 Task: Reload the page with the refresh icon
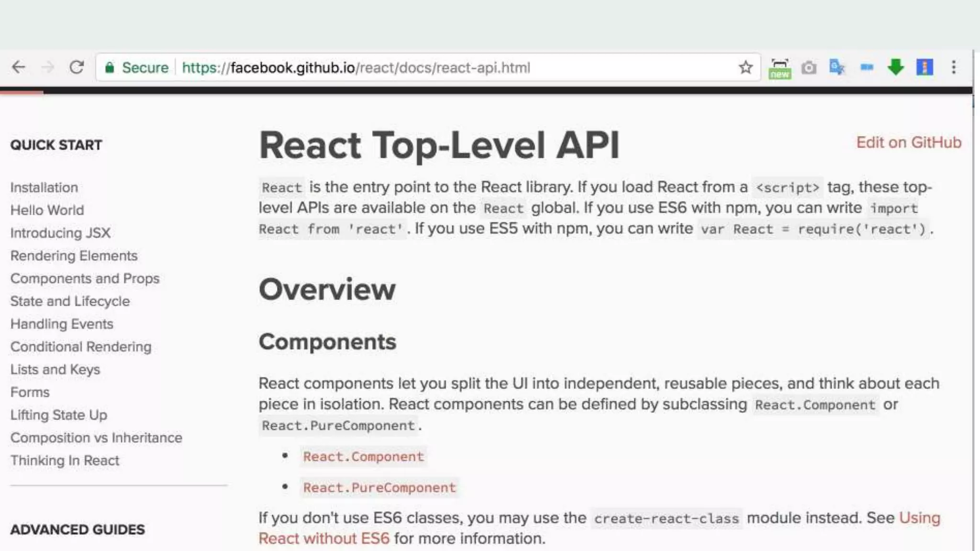point(77,67)
